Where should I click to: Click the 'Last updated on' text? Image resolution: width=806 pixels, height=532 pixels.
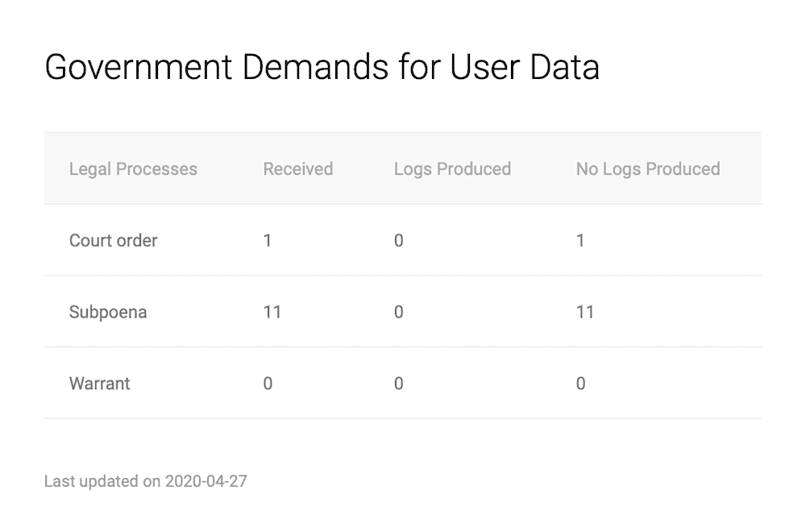click(102, 482)
